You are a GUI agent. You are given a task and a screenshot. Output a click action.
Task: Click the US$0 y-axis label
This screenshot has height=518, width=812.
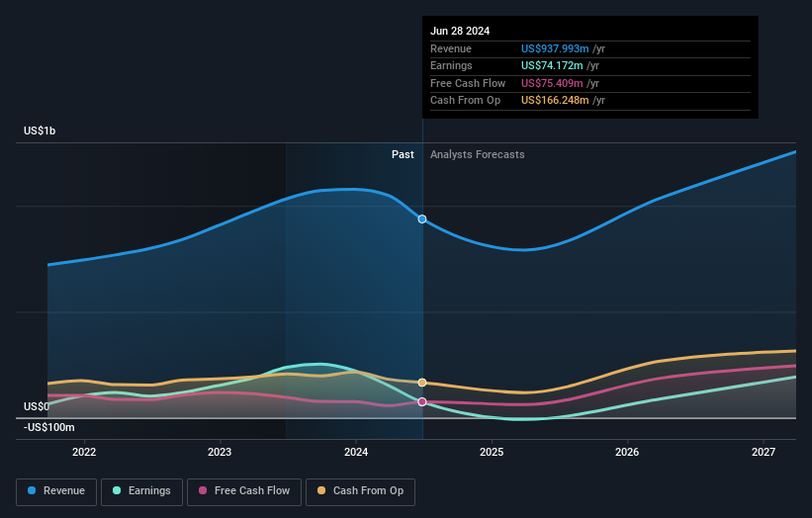point(37,406)
